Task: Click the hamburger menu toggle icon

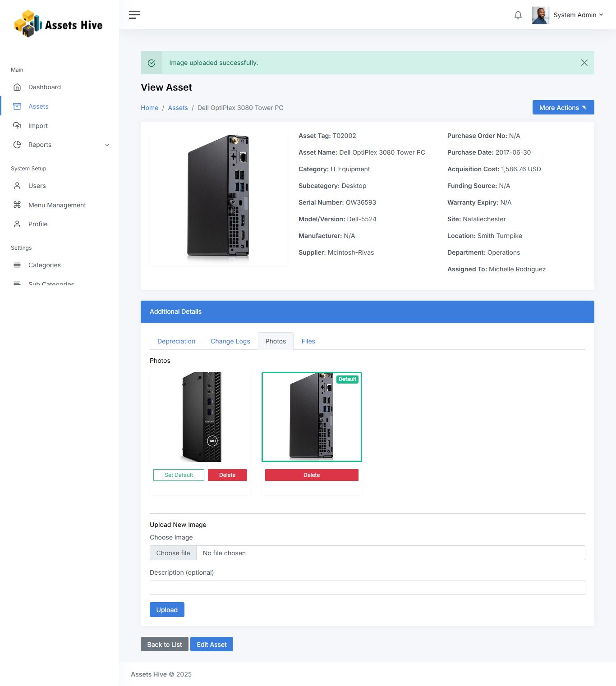Action: [134, 15]
